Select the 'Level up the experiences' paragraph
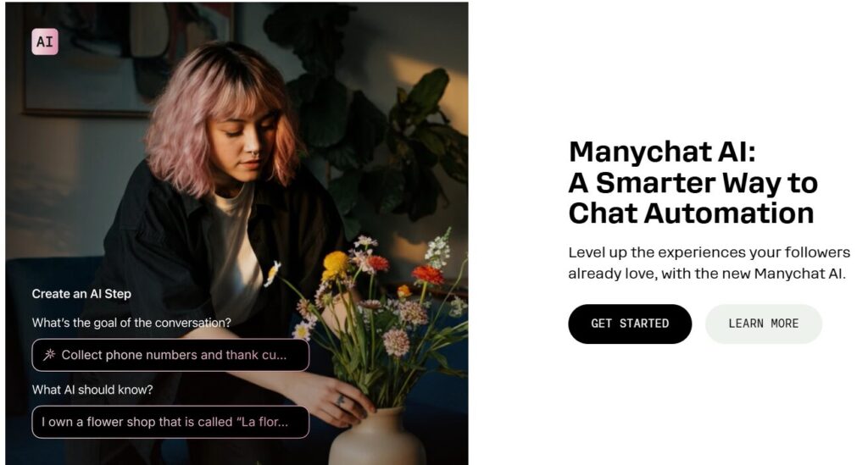 [x=709, y=263]
